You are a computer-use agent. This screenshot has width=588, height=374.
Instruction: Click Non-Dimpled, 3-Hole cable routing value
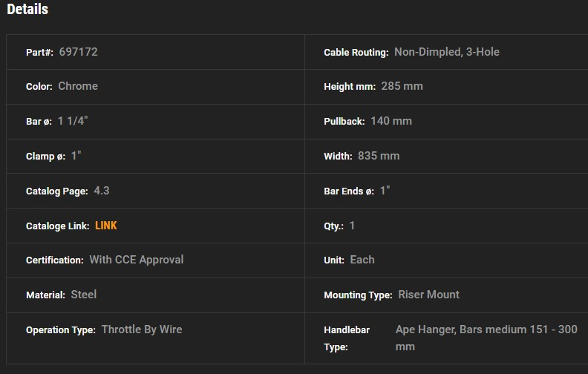(446, 52)
